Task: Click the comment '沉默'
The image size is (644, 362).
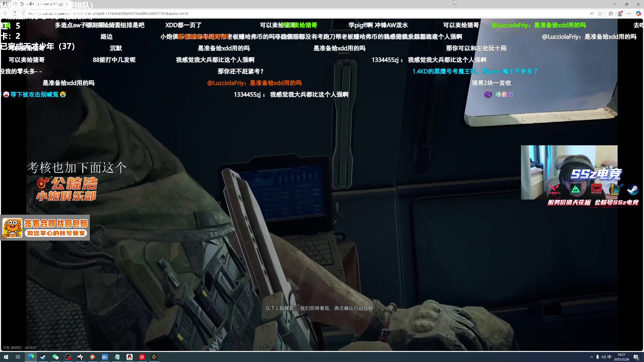Action: (x=116, y=48)
